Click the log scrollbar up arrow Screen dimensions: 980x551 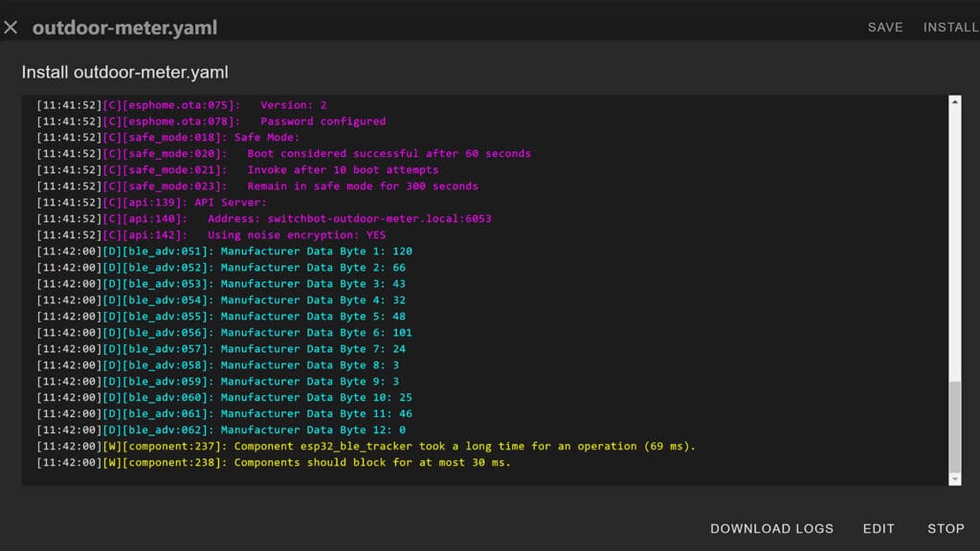(x=954, y=101)
